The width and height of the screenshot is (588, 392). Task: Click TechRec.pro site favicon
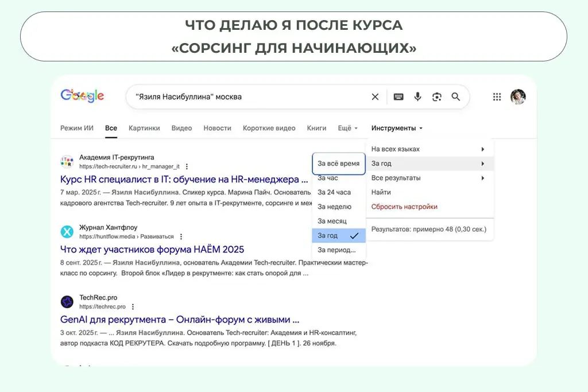[67, 302]
